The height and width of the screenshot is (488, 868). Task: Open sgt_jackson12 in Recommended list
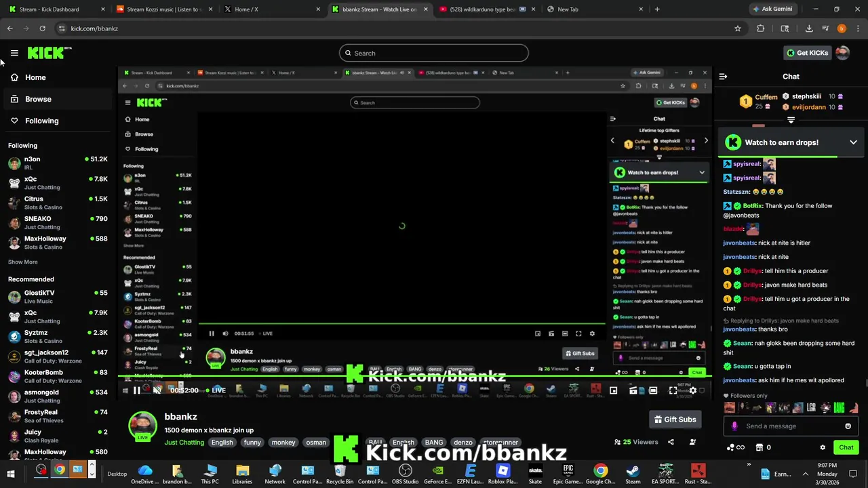(58, 357)
